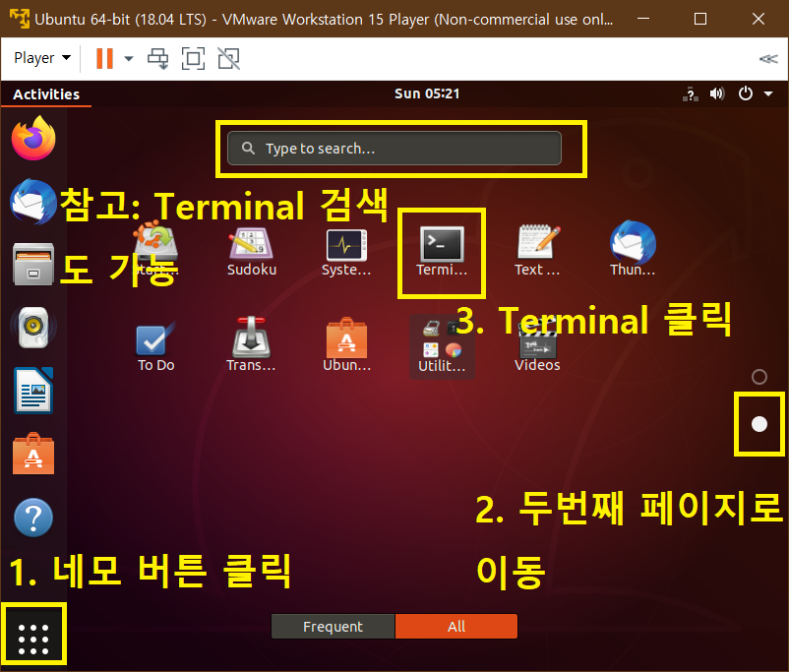
Task: Expand the system menu arrow in top bar
Action: [x=768, y=93]
